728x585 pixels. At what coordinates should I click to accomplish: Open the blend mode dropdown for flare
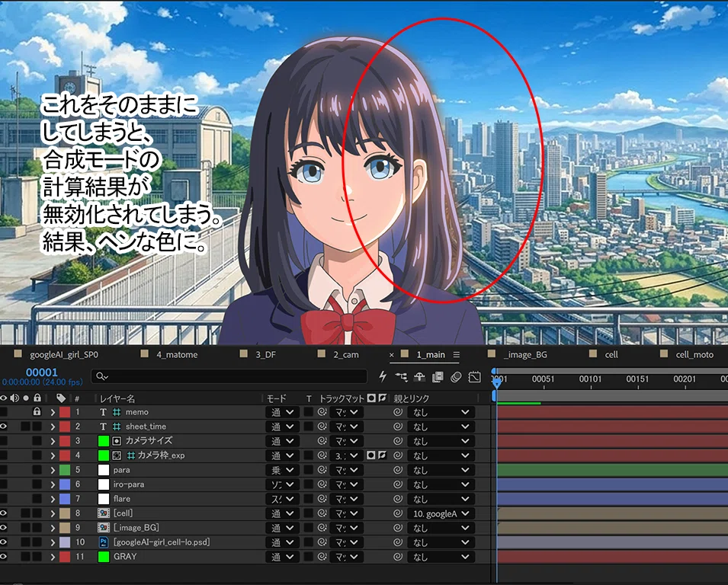(x=282, y=499)
